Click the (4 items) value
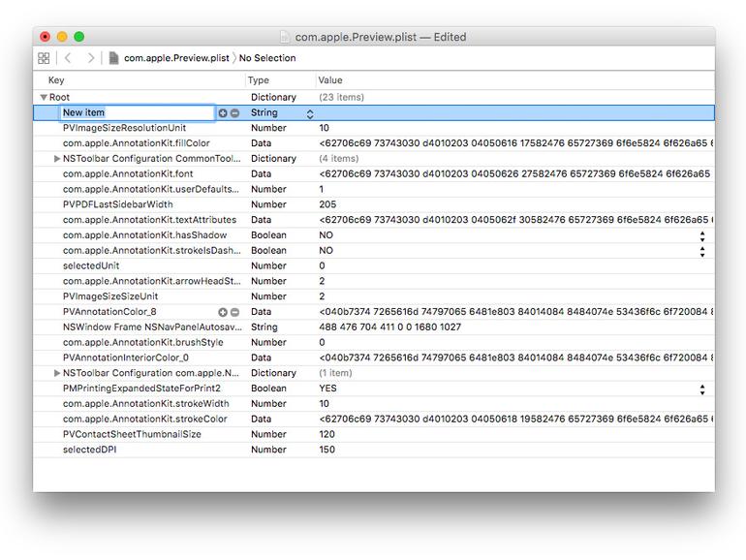 [338, 159]
